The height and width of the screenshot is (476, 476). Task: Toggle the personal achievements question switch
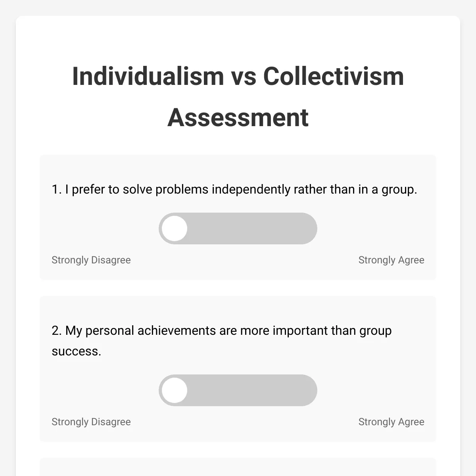(238, 390)
